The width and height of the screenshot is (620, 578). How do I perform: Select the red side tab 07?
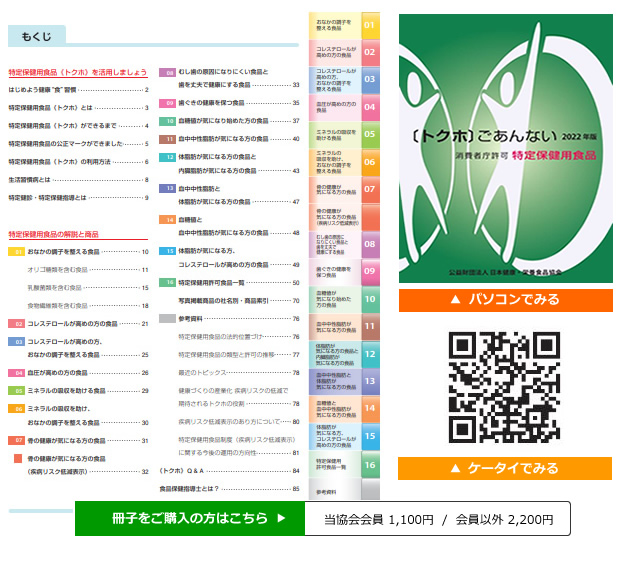point(344,190)
